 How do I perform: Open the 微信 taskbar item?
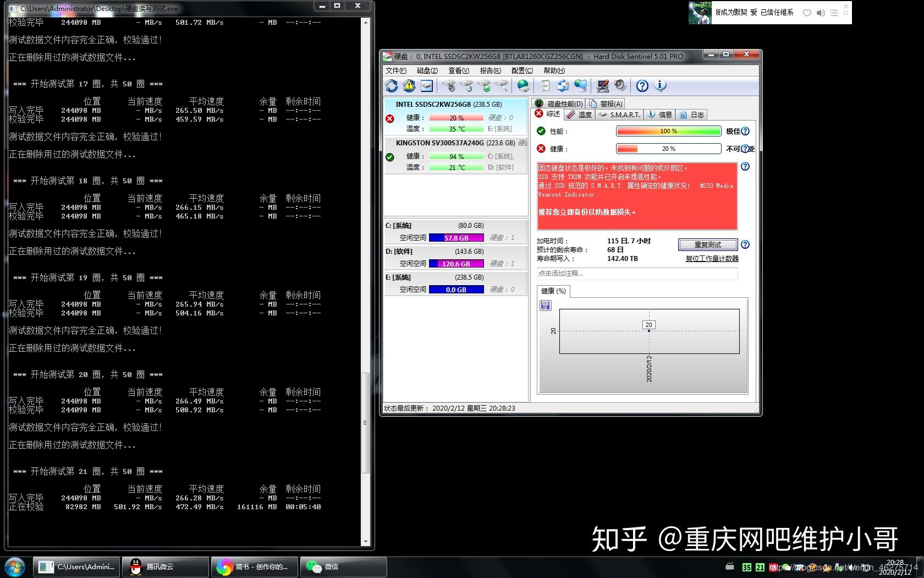pyautogui.click(x=343, y=567)
